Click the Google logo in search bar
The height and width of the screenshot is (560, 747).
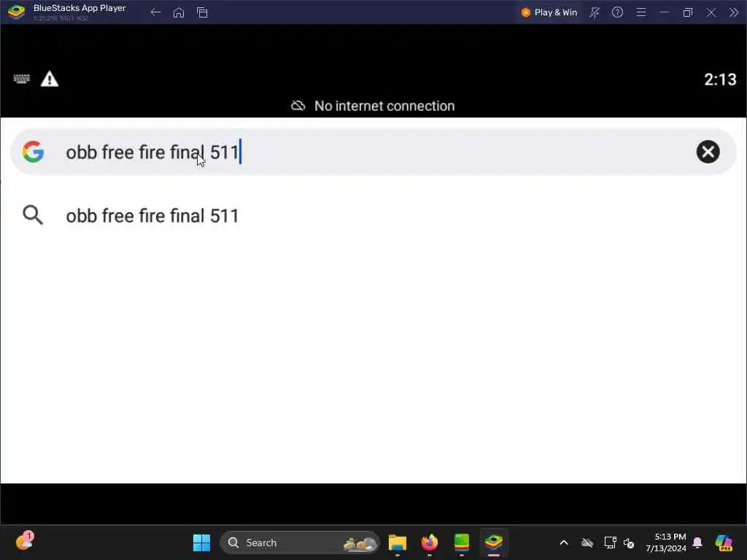34,152
